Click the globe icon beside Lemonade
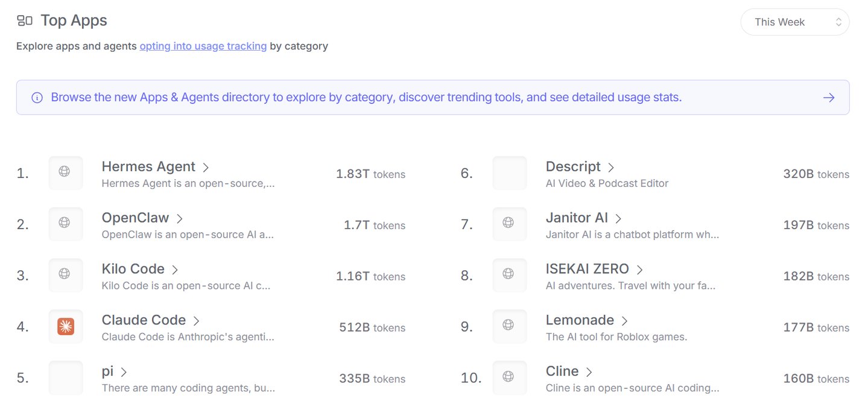 (x=508, y=325)
